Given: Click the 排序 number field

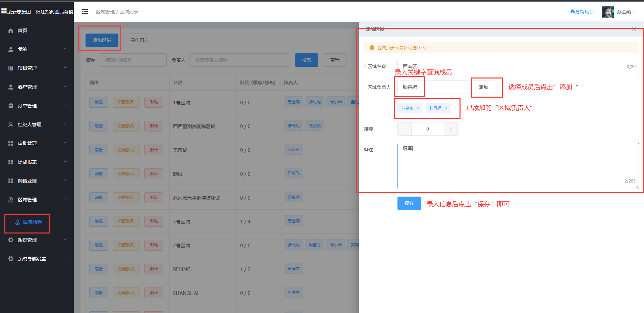Looking at the screenshot, I should (x=428, y=129).
